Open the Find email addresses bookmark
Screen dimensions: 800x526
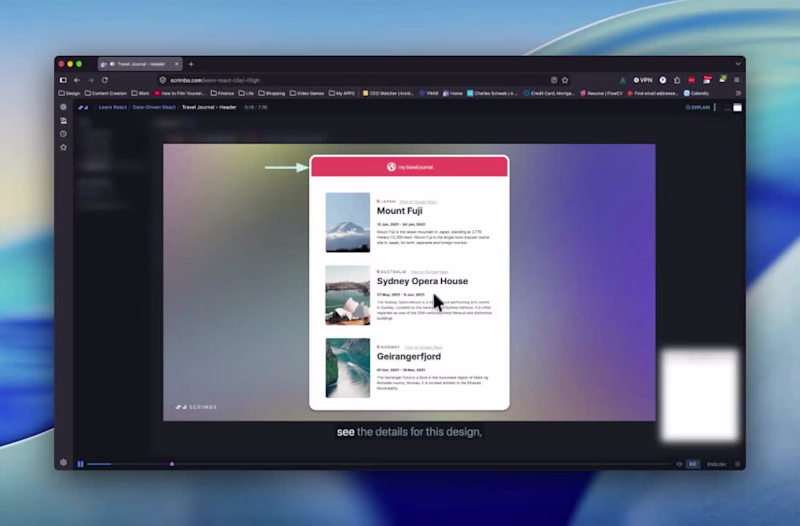[653, 93]
